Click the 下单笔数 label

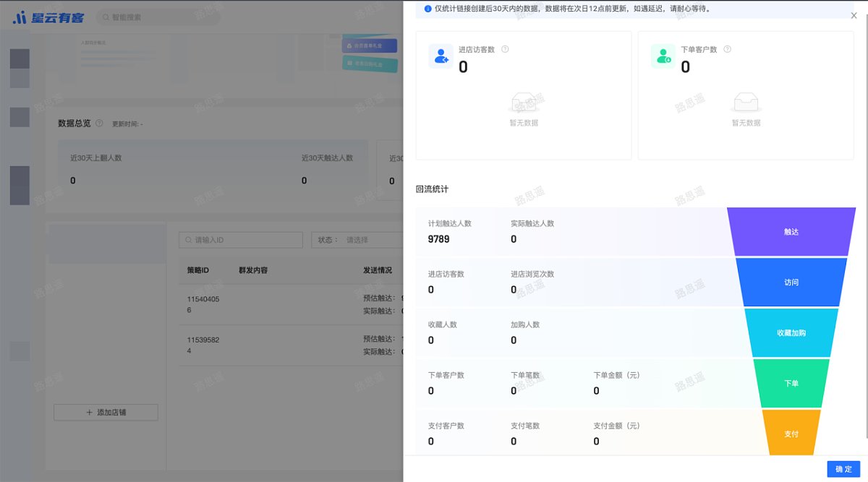[x=525, y=376]
